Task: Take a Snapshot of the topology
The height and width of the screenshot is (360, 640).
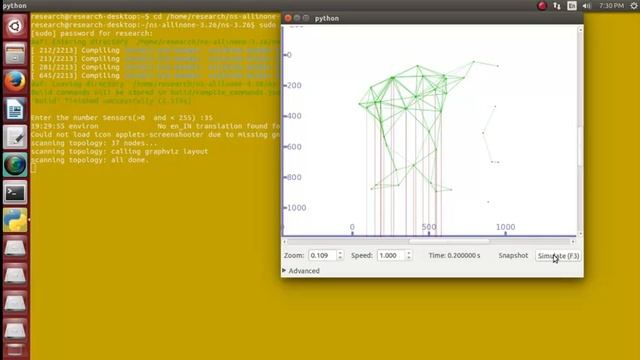Action: point(513,255)
